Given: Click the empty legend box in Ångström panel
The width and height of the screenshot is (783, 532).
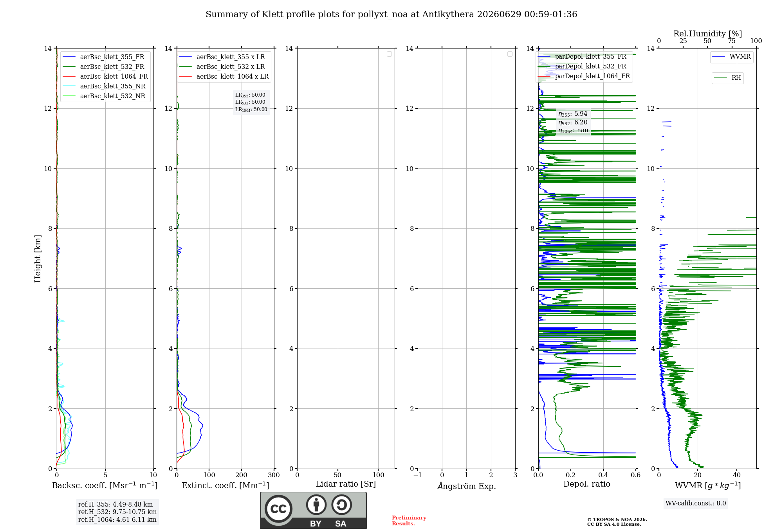Looking at the screenshot, I should [510, 54].
